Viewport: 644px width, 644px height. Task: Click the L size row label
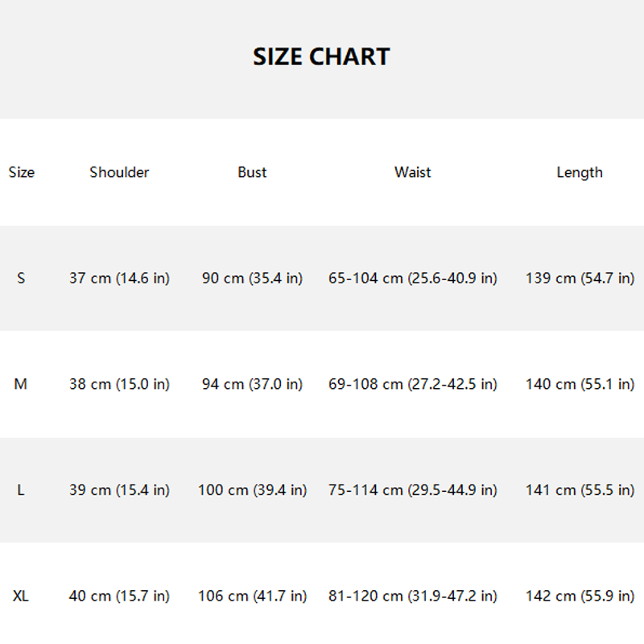pos(21,490)
